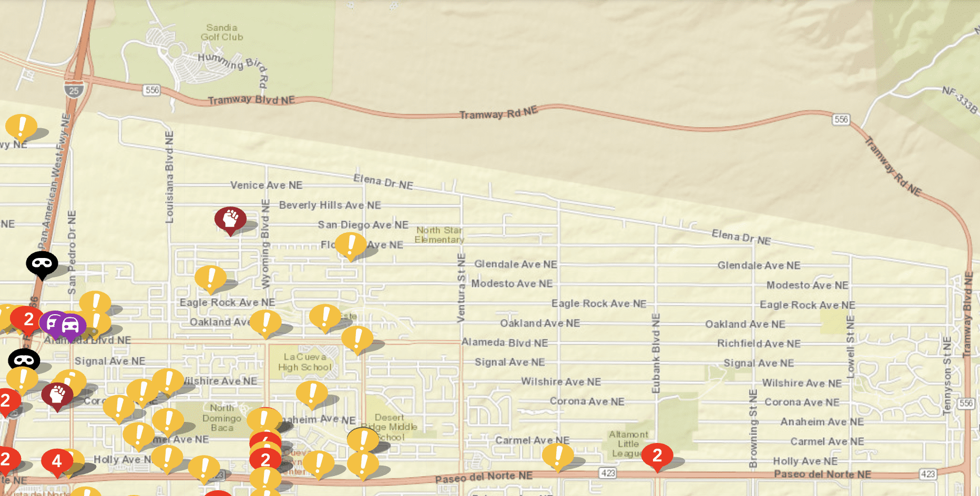
Task: Select the black mask marker above Signal Ave NE
Action: click(x=24, y=359)
